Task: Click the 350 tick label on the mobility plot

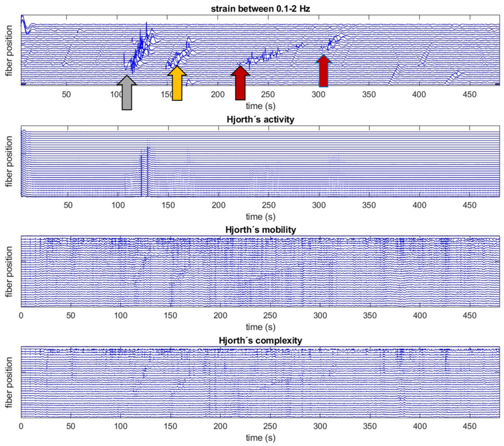Action: pos(370,315)
